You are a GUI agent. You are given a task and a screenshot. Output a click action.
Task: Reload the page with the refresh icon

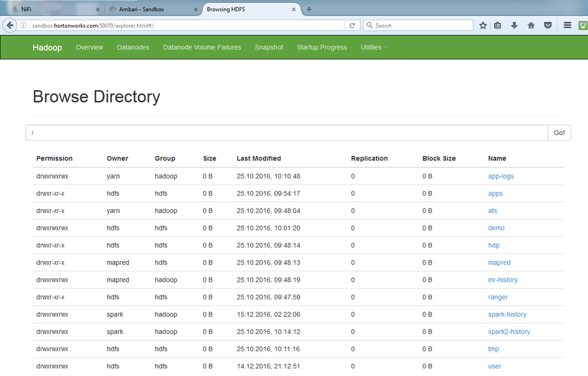pyautogui.click(x=352, y=25)
